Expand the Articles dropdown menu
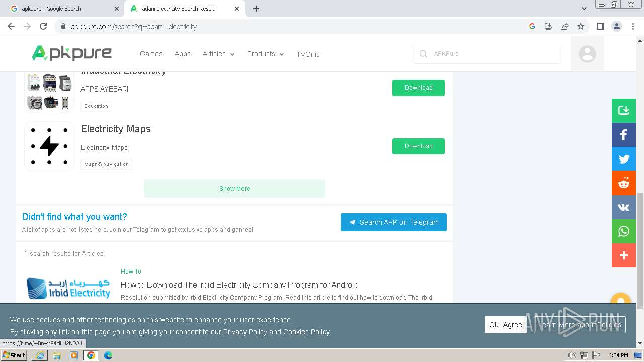644x362 pixels. (218, 54)
